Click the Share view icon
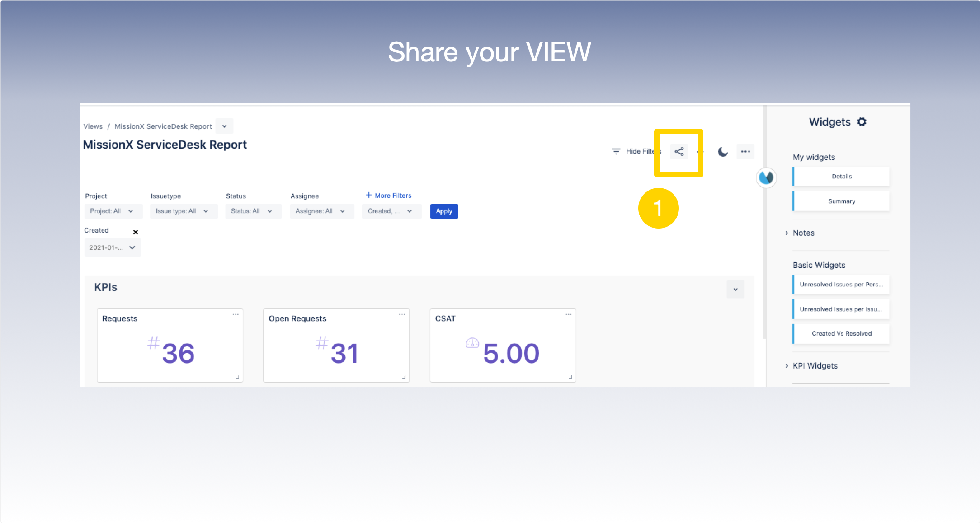 tap(678, 152)
